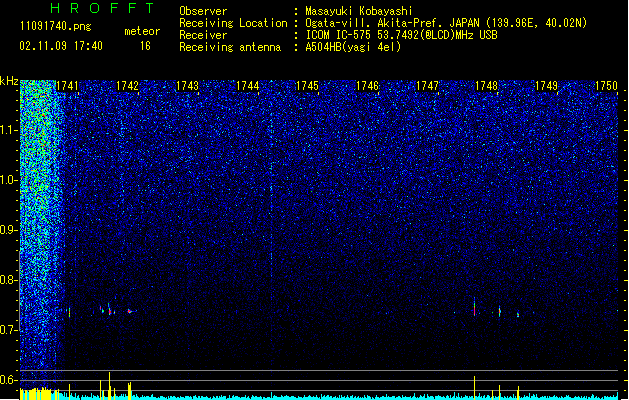
Task: Click the meteor label
Action: 142,31
